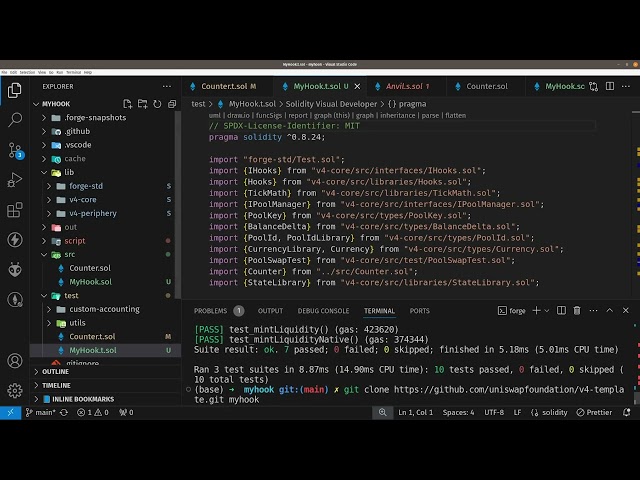The width and height of the screenshot is (640, 480).
Task: Open the lightning bolt activity bar icon
Action: click(15, 240)
